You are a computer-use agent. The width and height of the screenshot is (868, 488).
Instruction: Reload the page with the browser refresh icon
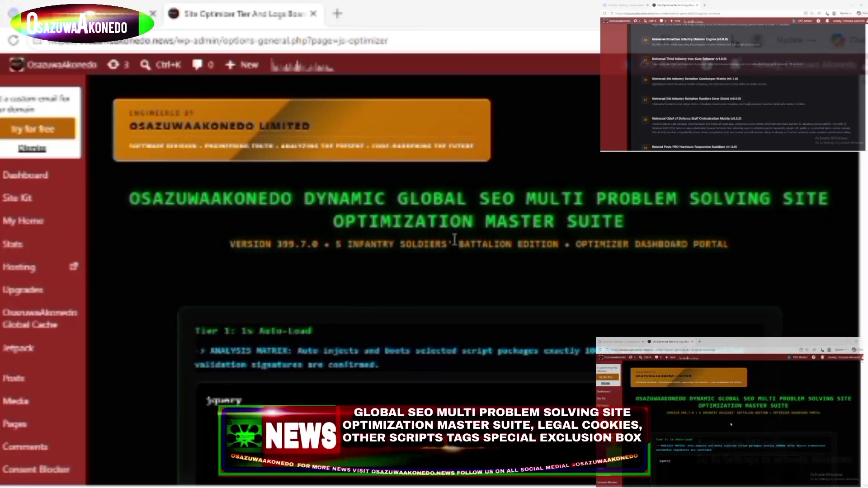14,41
